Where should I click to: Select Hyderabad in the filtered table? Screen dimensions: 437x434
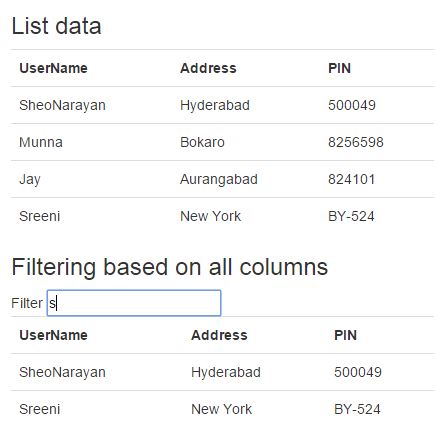tap(226, 372)
